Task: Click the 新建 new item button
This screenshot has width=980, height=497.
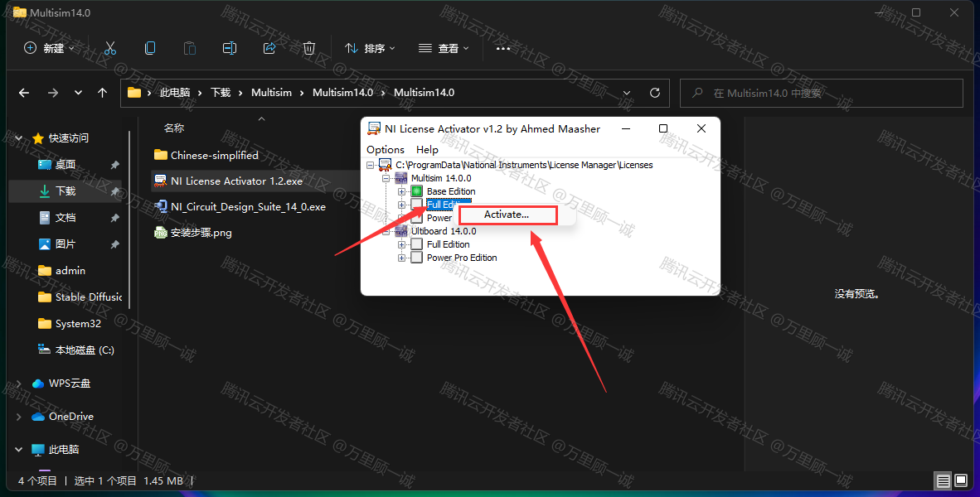Action: (x=48, y=48)
